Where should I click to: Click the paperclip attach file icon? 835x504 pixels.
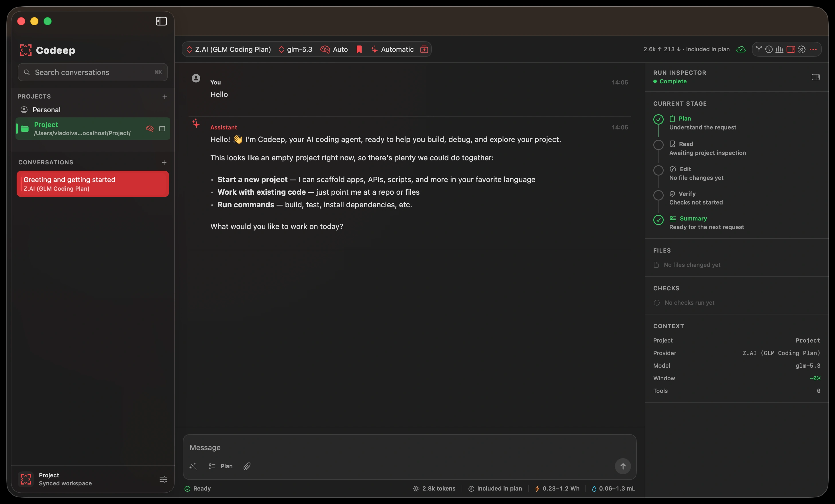click(247, 466)
